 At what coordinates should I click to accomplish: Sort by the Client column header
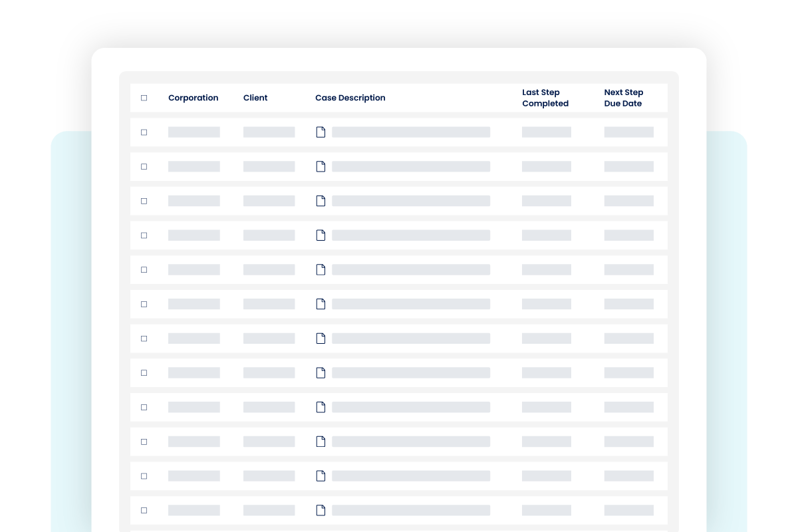(x=255, y=98)
